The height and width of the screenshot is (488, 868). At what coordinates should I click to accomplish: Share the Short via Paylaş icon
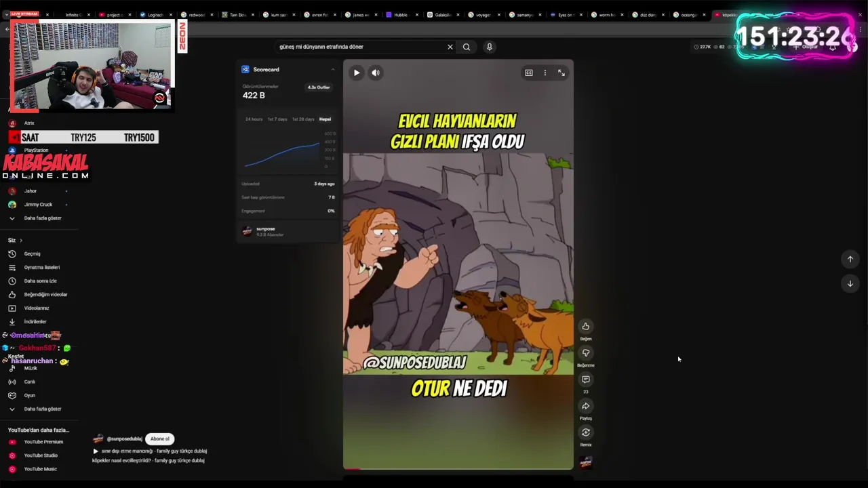(586, 406)
